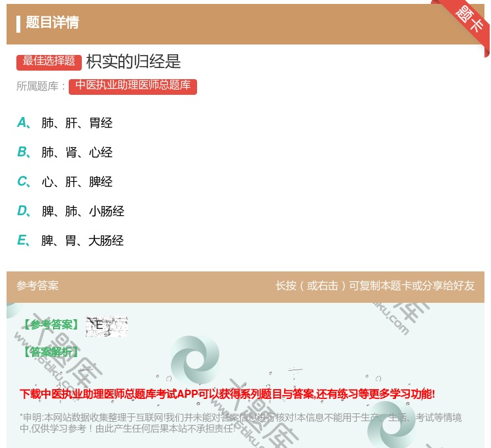Select option C 心、肝、脾经
Viewport: 491px width, 448px height.
pos(77,182)
